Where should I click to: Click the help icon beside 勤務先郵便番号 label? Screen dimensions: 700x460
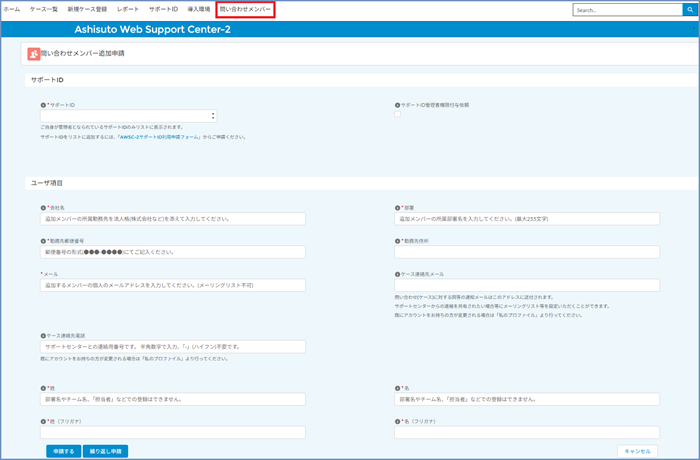[43, 241]
